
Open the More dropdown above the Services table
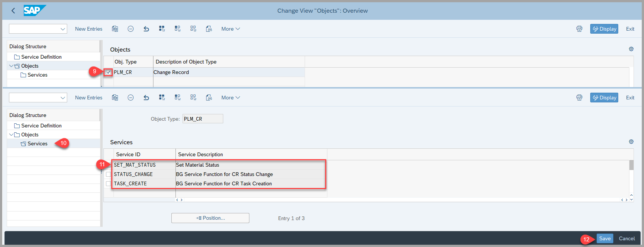[x=230, y=98]
